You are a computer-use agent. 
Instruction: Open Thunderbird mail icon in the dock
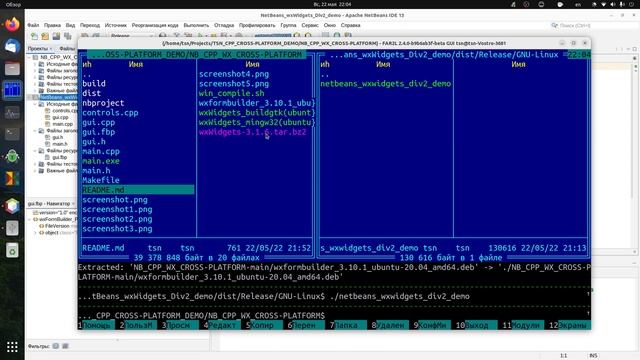click(x=12, y=46)
